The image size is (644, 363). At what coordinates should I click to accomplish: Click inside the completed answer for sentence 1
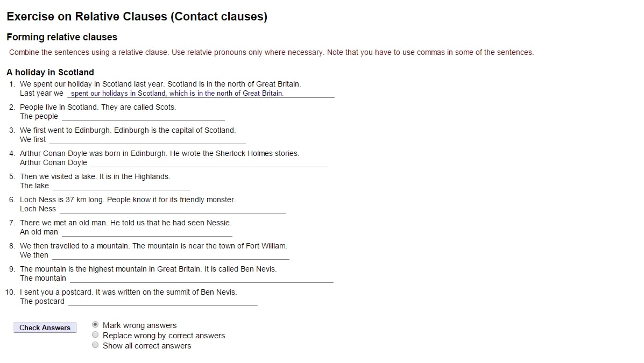[x=178, y=92]
